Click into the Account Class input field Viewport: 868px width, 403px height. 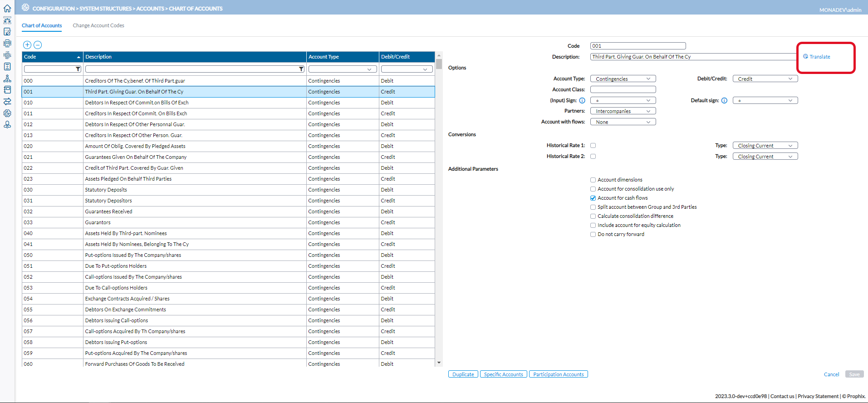pos(623,89)
